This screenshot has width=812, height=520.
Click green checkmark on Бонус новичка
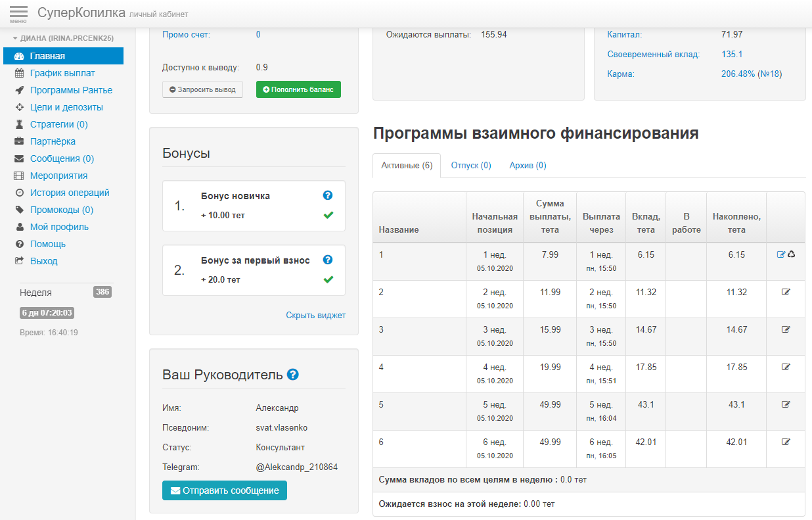point(328,215)
